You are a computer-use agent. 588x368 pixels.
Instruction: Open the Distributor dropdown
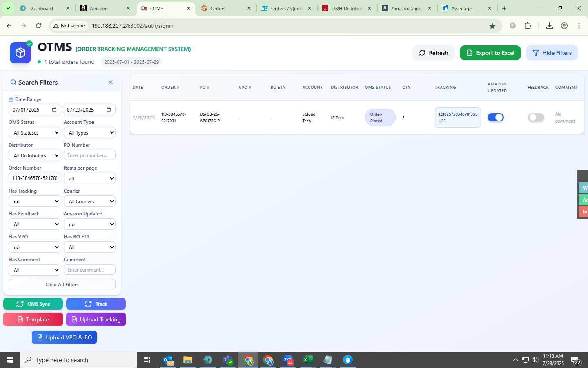pos(34,155)
